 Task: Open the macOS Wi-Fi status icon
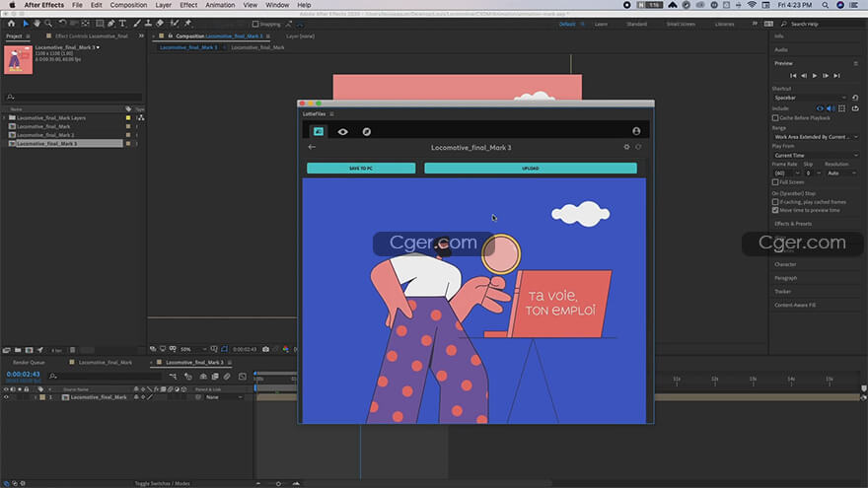752,5
